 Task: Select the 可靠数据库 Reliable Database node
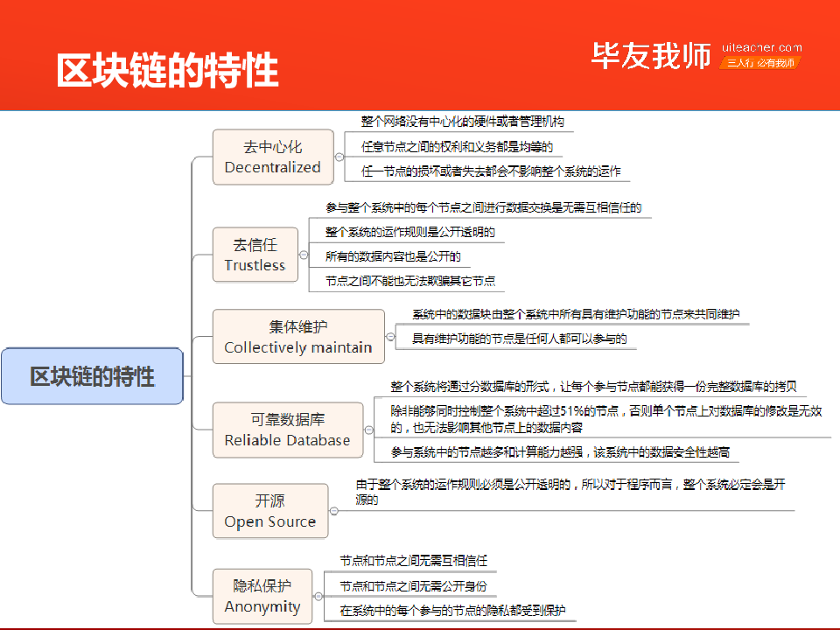pos(287,430)
